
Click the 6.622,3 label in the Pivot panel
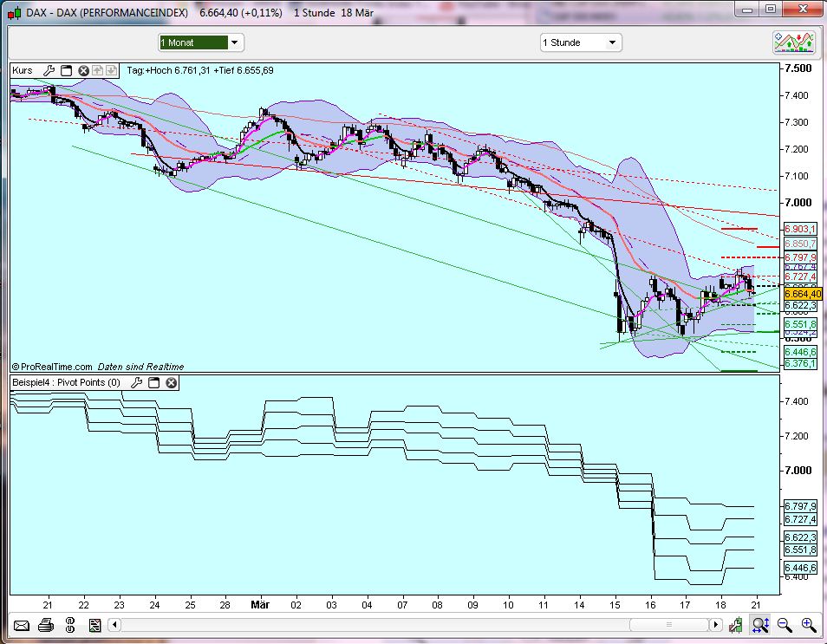click(800, 537)
